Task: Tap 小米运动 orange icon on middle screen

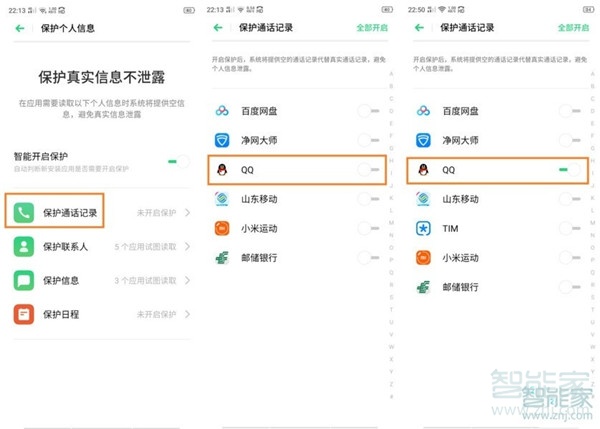Action: click(222, 228)
